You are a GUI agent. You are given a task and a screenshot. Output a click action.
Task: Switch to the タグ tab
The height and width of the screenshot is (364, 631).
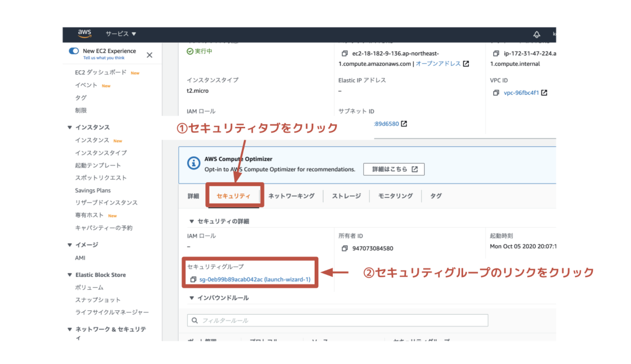tap(436, 196)
